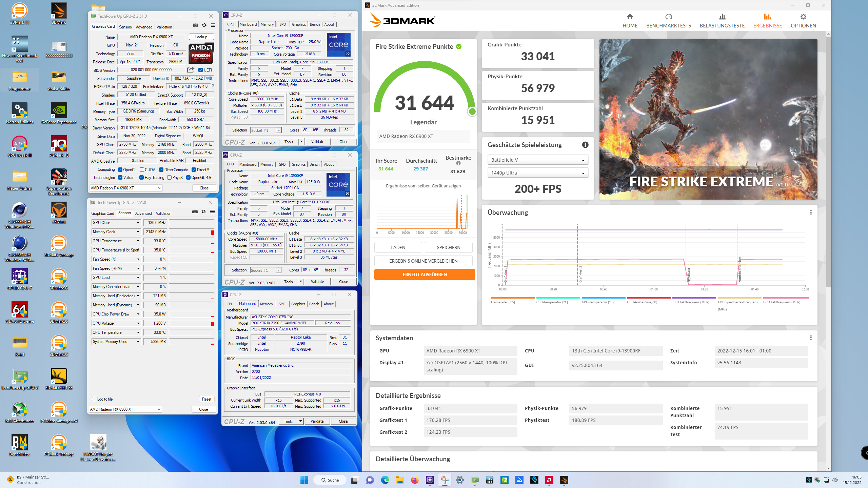Open GeForce Experience desktop shortcut
This screenshot has height=488, width=868.
pyautogui.click(x=59, y=114)
